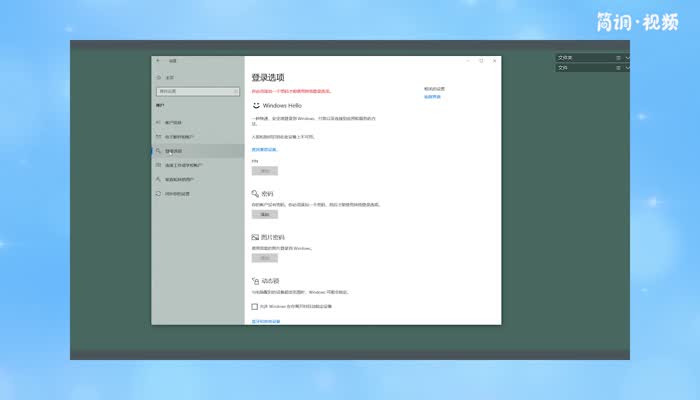Click the Windows Hello smiley face icon

[256, 104]
